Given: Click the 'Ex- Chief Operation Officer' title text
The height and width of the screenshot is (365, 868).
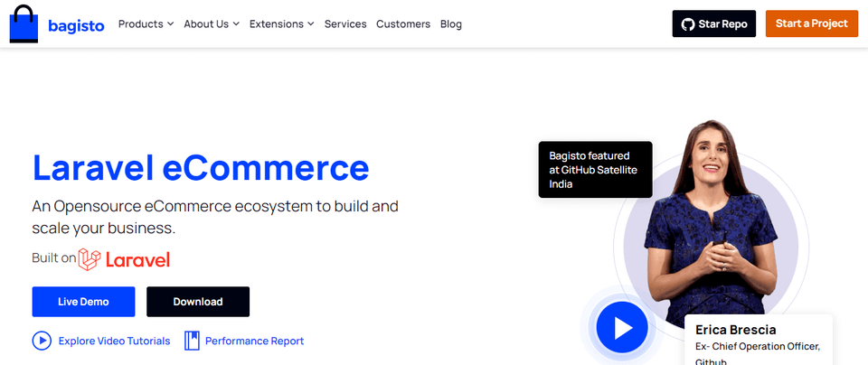Looking at the screenshot, I should point(758,347).
